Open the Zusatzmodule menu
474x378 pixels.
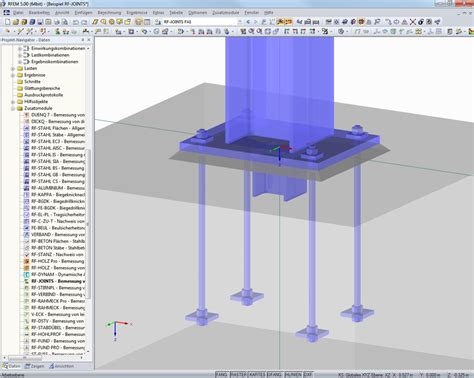click(x=226, y=13)
